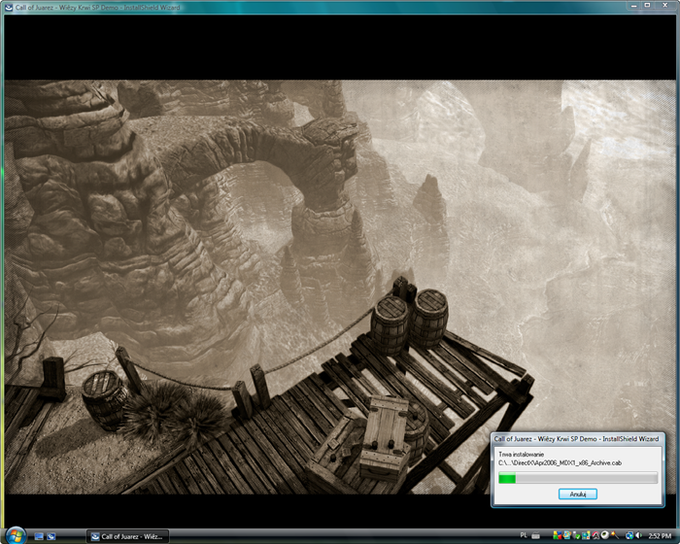The image size is (680, 544).
Task: Click the keyboard icon in the tray
Action: coord(536,536)
